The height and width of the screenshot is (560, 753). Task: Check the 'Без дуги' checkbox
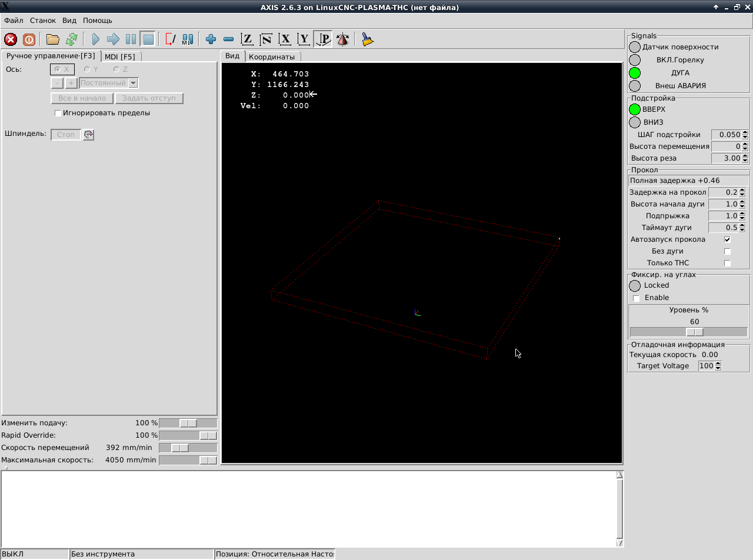(x=727, y=251)
